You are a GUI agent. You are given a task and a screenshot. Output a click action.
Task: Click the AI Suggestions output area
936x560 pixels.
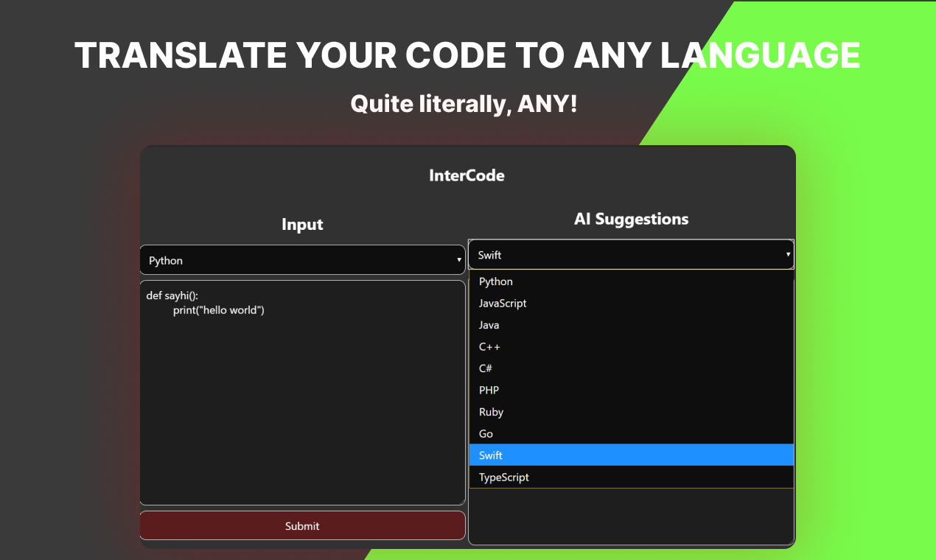631,517
